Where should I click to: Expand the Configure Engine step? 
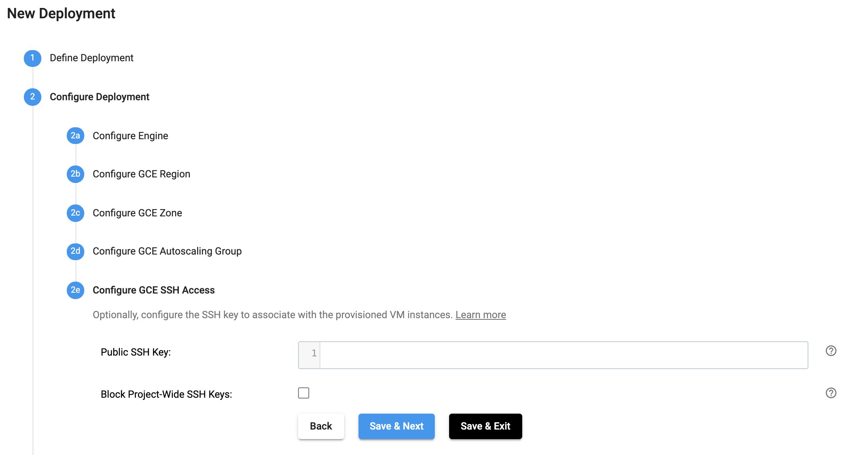tap(130, 136)
